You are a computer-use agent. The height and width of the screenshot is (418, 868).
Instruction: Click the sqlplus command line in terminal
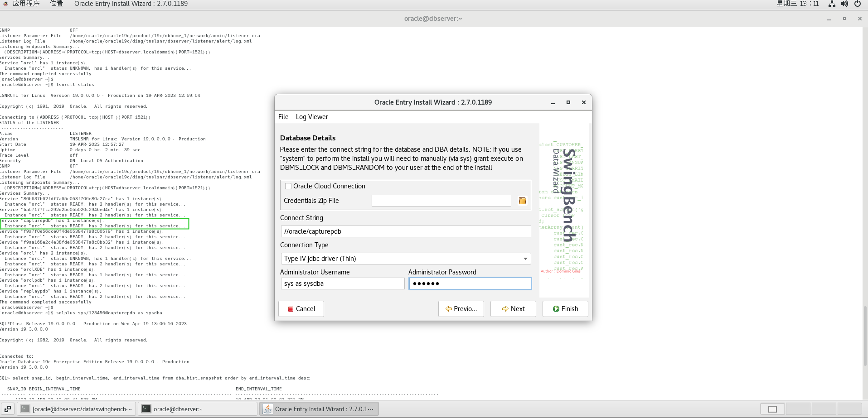[81, 313]
